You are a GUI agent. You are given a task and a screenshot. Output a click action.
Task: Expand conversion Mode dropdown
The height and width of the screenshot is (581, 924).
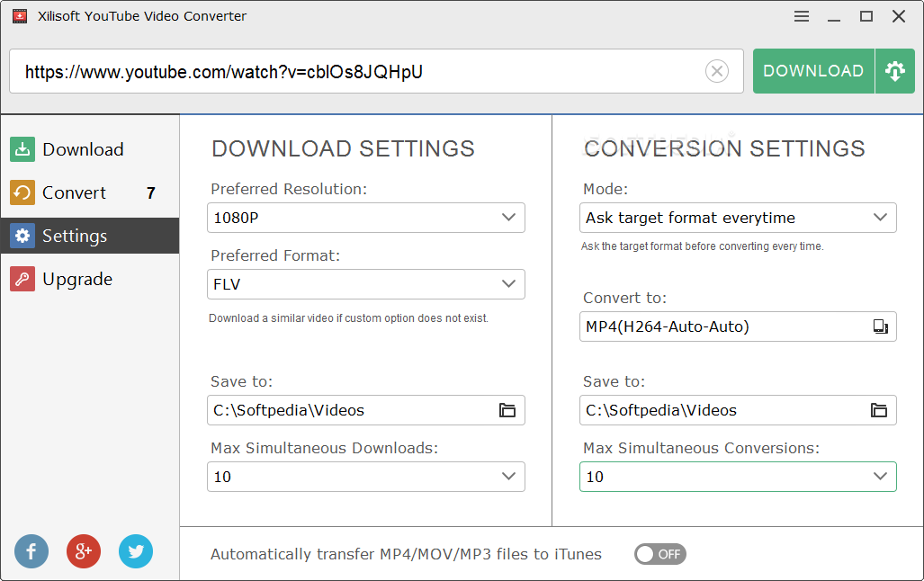pos(738,218)
